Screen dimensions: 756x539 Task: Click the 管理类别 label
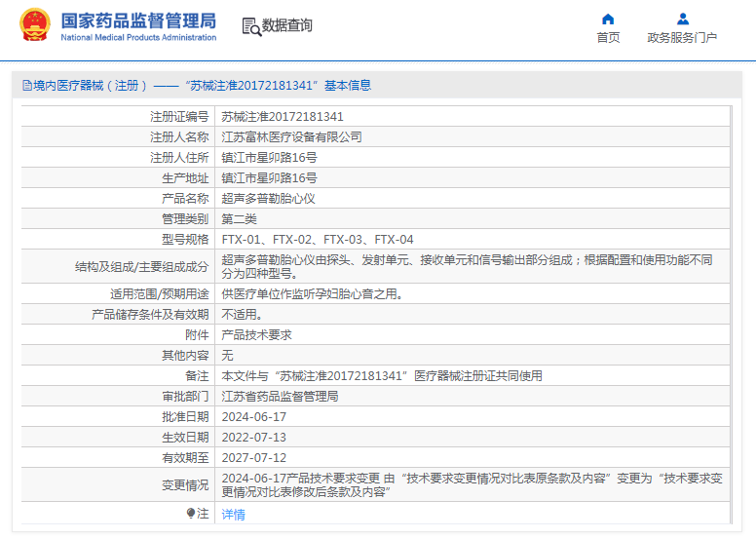(x=185, y=219)
